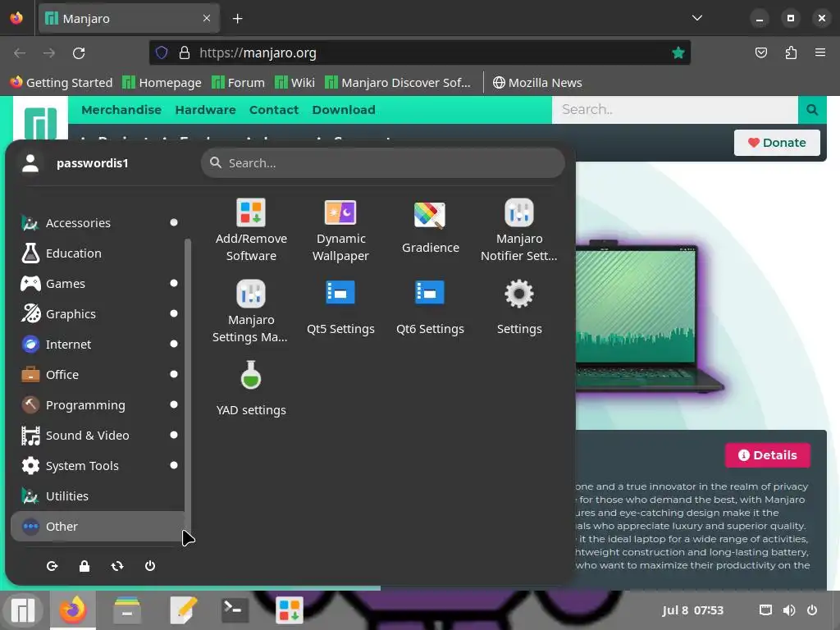Click the log out icon in menu

pyautogui.click(x=52, y=566)
